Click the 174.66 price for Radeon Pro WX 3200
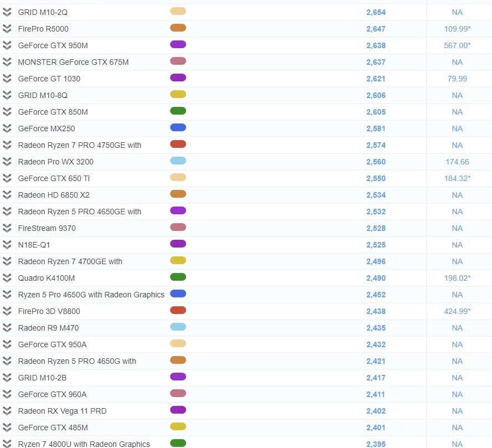Image resolution: width=492 pixels, height=448 pixels. click(457, 162)
